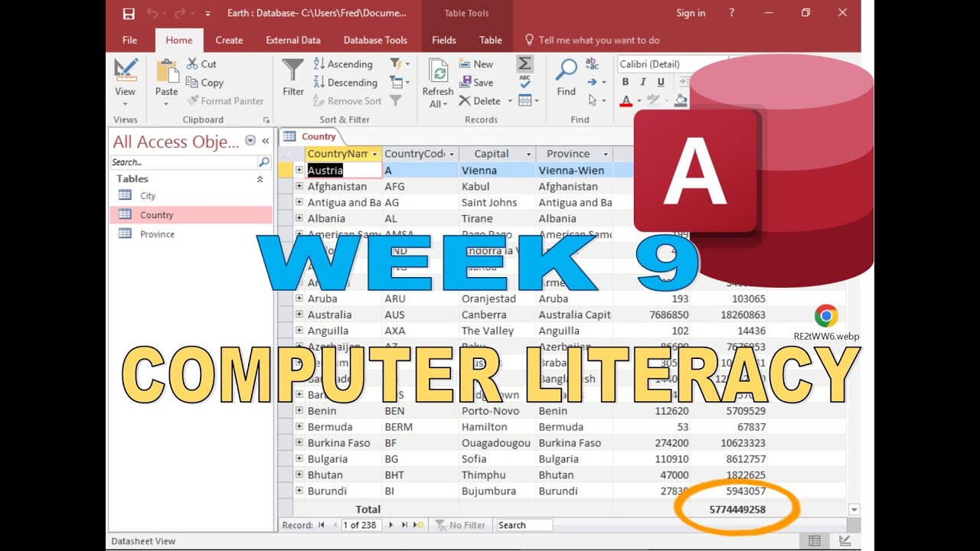Toggle the Totals sigma button
The width and height of the screenshot is (980, 551).
pos(524,64)
